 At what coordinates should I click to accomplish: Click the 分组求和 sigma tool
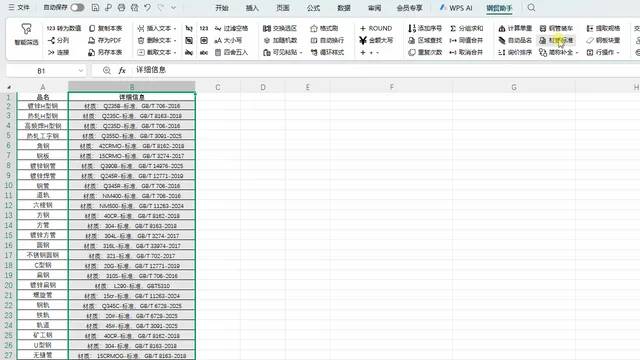pyautogui.click(x=467, y=28)
